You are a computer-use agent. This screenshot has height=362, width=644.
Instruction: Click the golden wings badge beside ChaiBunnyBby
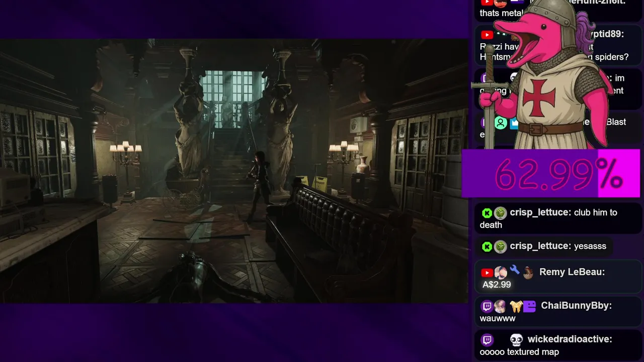coord(515,306)
